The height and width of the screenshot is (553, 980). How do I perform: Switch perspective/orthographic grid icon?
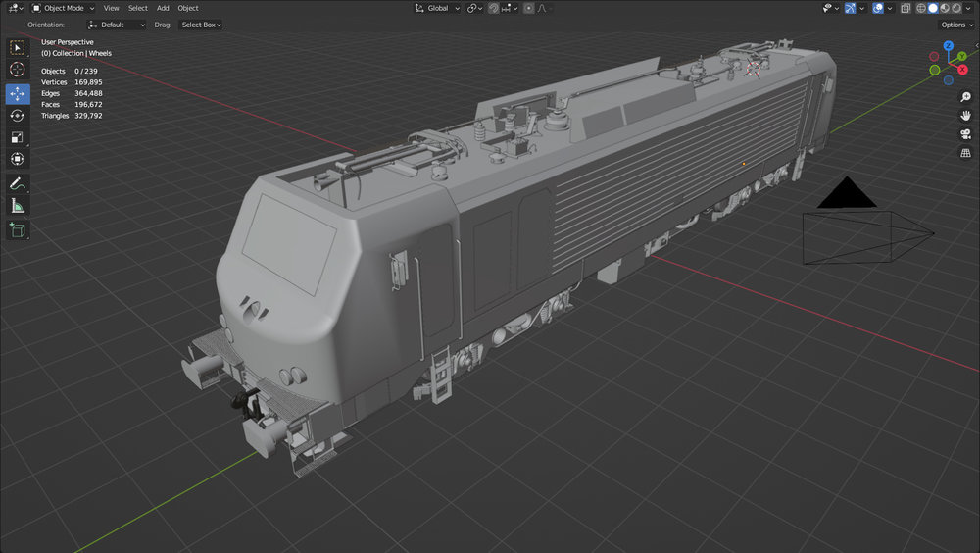coord(965,153)
